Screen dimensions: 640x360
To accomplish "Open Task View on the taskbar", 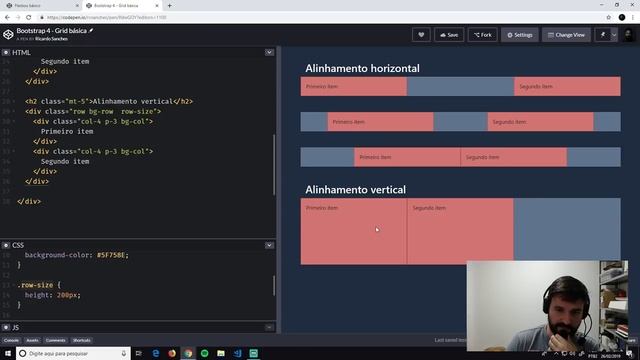I will pyautogui.click(x=139, y=353).
